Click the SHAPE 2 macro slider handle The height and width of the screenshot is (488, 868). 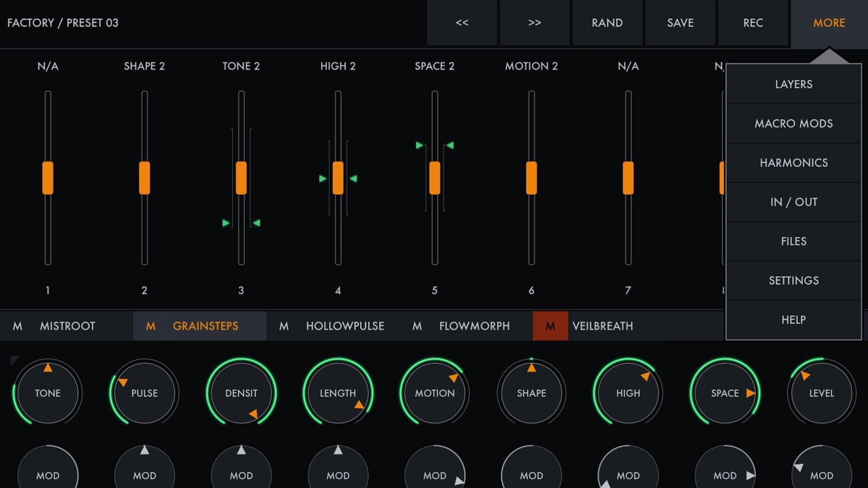[x=144, y=178]
